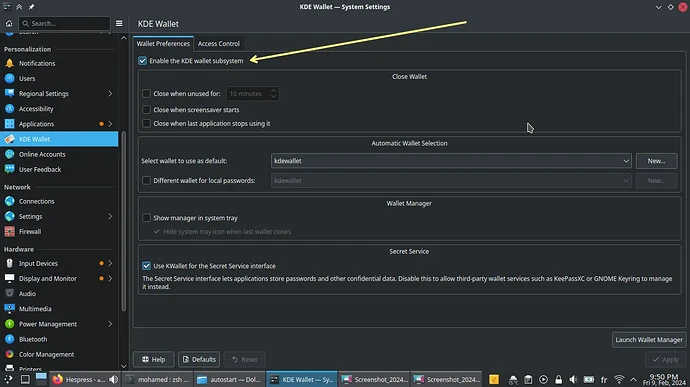Viewport: 690px width, 387px height.
Task: Open the default wallet kdewallet dropdown
Action: (x=451, y=161)
